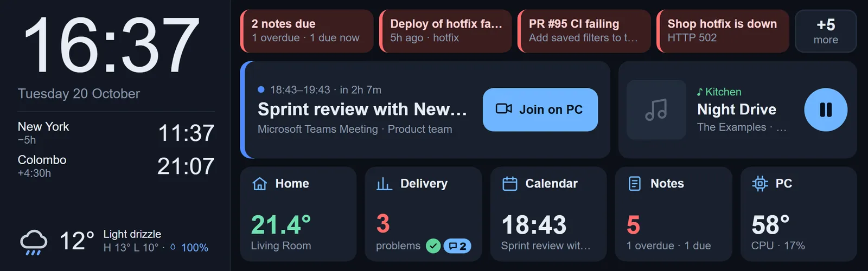Open the Calendar tile showing 18:43
The image size is (868, 271).
click(x=548, y=214)
